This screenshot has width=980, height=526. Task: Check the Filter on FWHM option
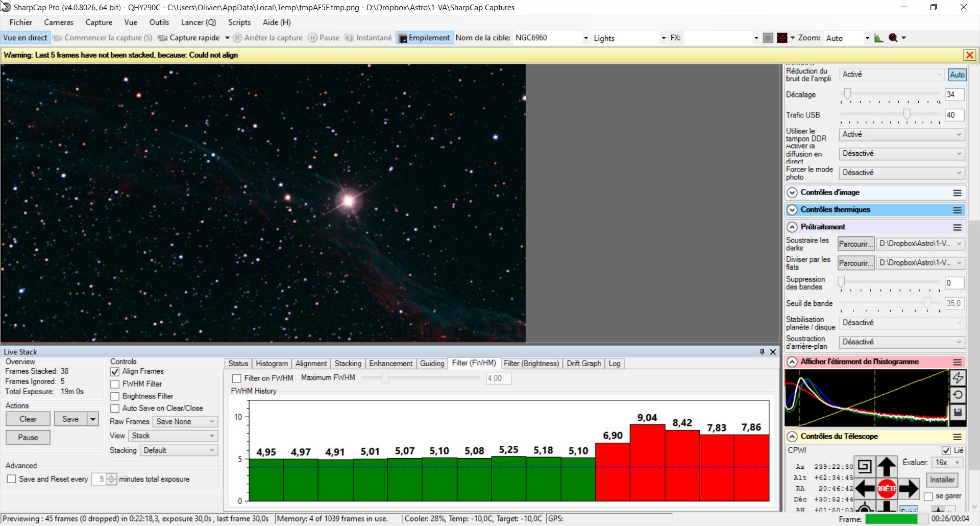click(237, 378)
